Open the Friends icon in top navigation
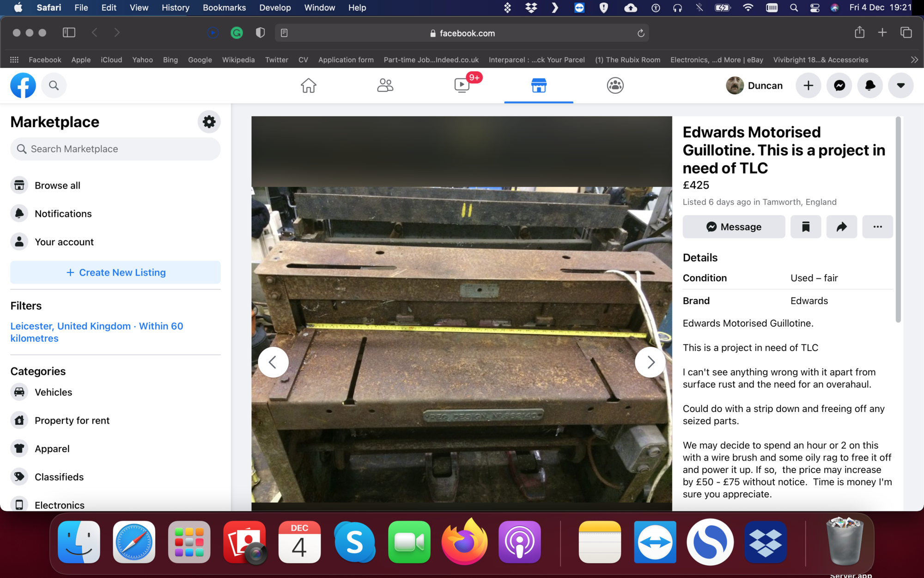Viewport: 924px width, 578px height. tap(385, 86)
